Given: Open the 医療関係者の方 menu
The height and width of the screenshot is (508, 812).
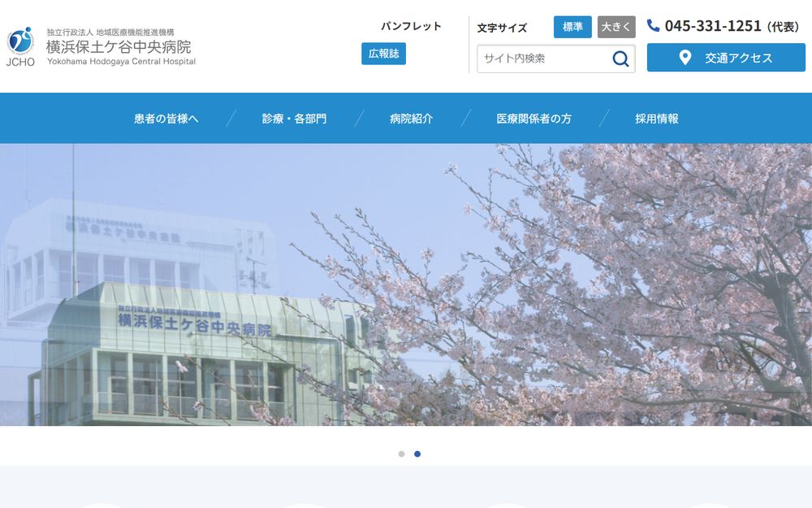Looking at the screenshot, I should point(534,119).
